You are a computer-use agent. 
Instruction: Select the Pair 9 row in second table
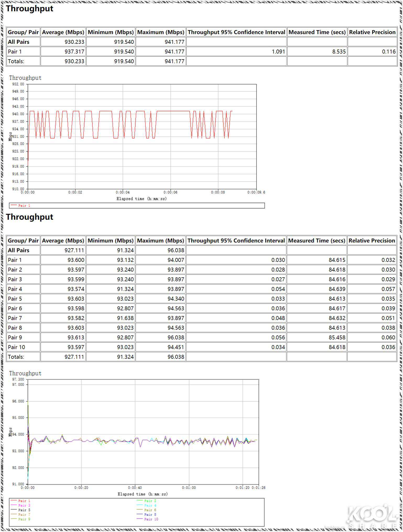point(201,337)
